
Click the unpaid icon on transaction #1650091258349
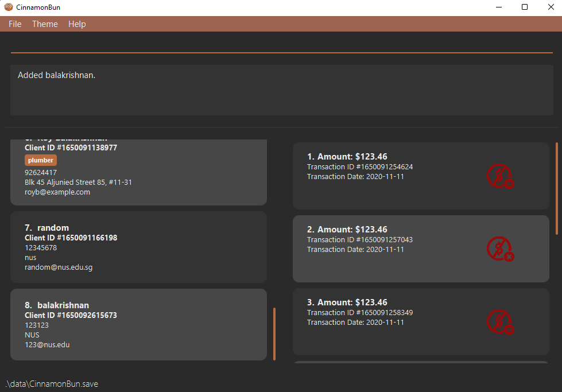click(x=501, y=322)
